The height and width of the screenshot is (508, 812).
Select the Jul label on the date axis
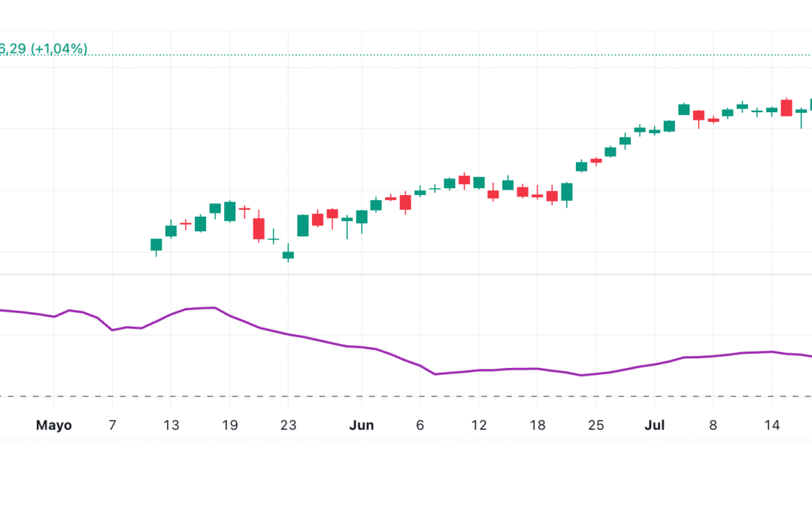(655, 424)
